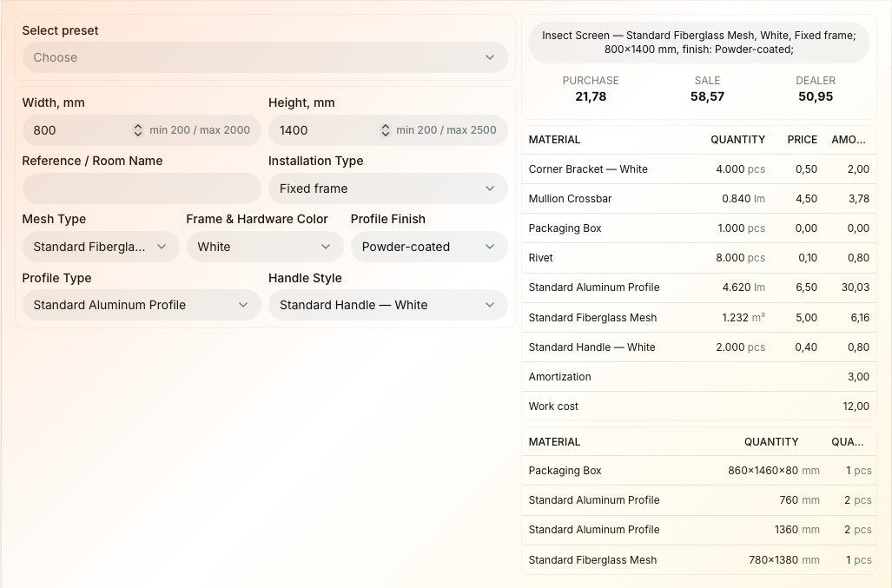Viewport: 892px width, 588px height.
Task: Click the PRICE column header
Action: tap(803, 140)
